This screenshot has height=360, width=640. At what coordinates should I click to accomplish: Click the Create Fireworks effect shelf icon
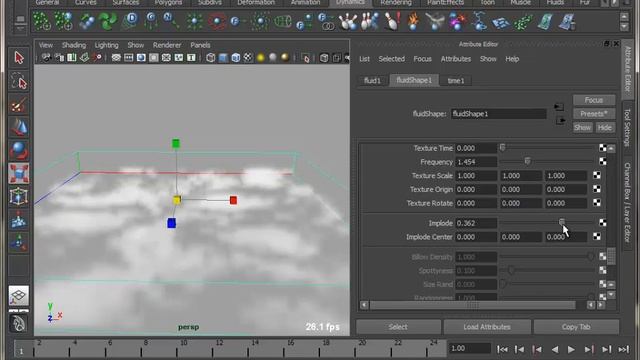[457, 21]
